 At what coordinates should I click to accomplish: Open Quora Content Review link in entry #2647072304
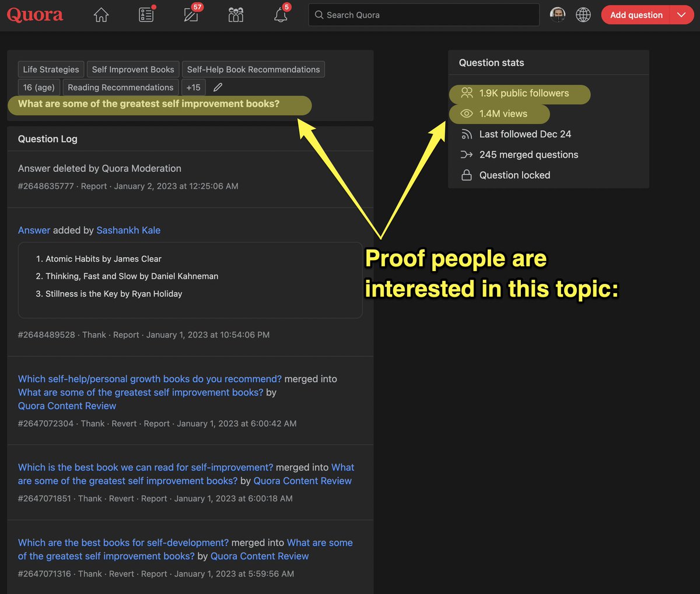click(x=67, y=406)
